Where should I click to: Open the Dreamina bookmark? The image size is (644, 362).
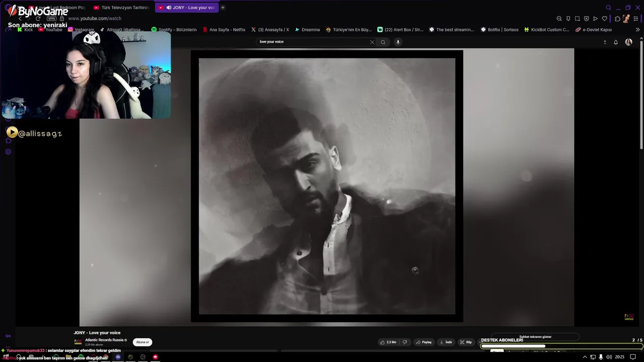pyautogui.click(x=307, y=30)
